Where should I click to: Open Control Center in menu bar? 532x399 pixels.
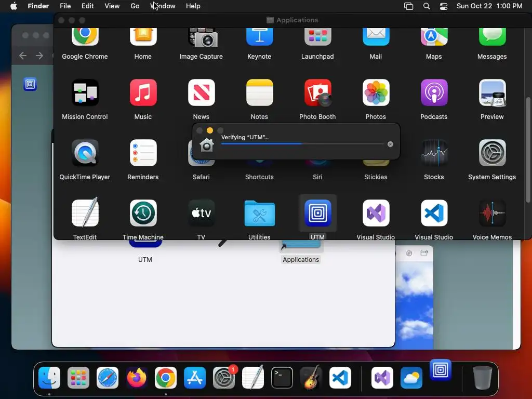pos(444,6)
